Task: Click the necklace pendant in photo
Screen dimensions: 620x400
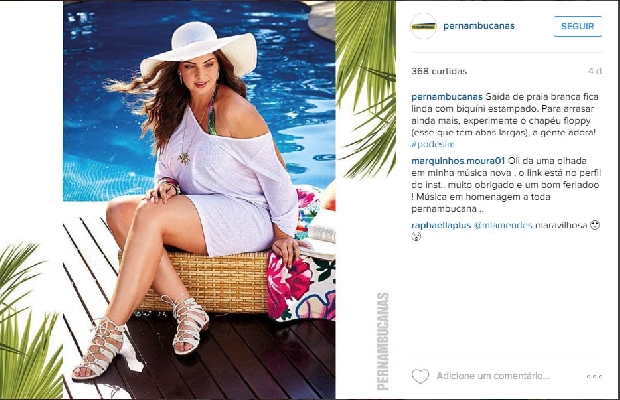Action: [184, 158]
